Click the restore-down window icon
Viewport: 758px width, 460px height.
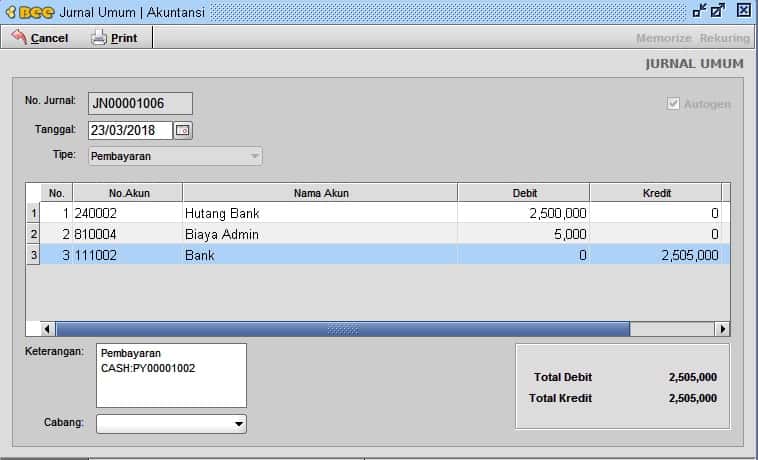point(699,11)
